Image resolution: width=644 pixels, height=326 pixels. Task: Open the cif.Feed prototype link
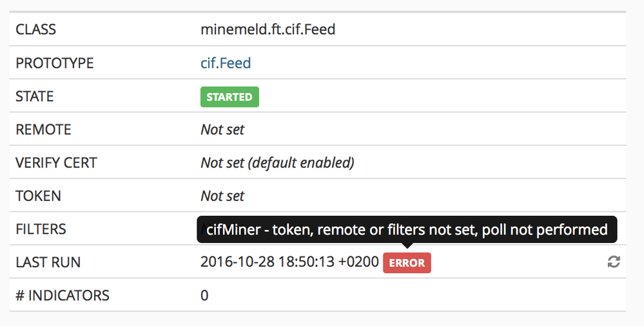click(x=226, y=63)
